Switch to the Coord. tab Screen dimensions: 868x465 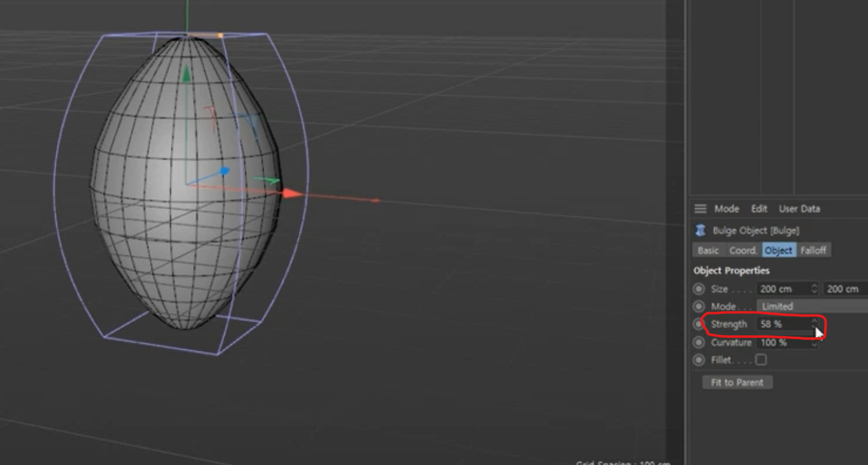pyautogui.click(x=743, y=250)
